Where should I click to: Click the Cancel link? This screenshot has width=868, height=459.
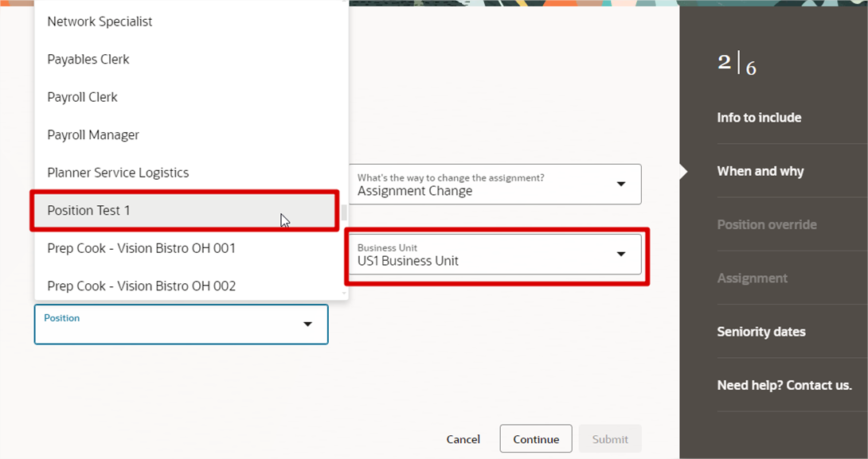point(463,439)
